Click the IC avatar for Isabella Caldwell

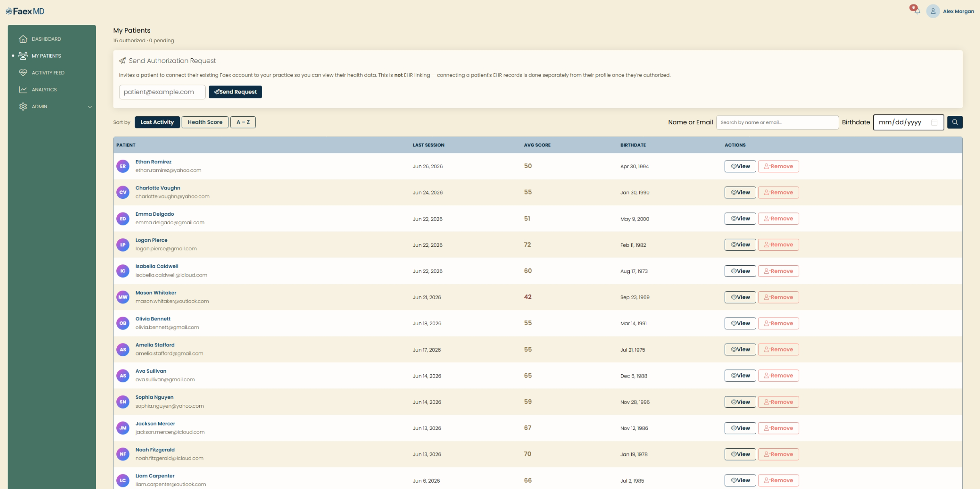(123, 271)
